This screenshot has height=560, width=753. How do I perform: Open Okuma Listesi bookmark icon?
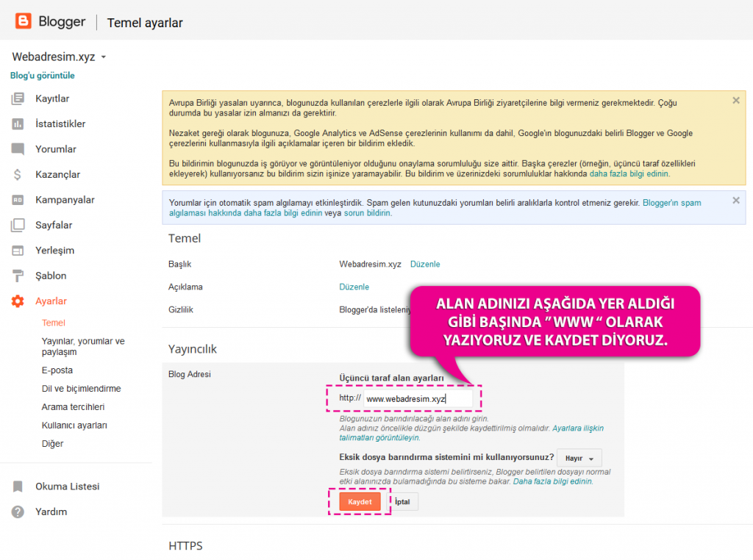[x=18, y=487]
